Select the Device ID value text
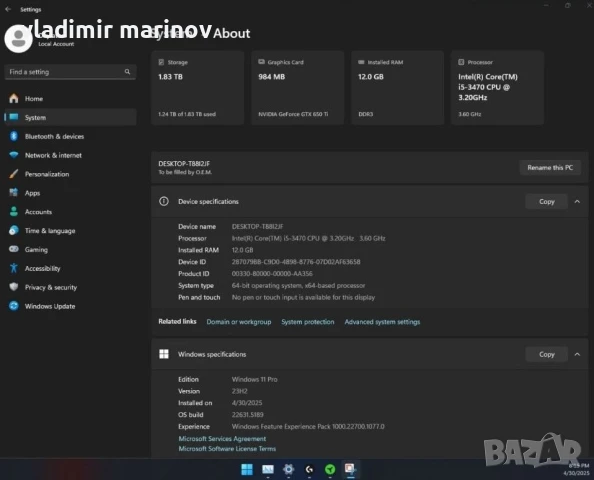 click(296, 262)
